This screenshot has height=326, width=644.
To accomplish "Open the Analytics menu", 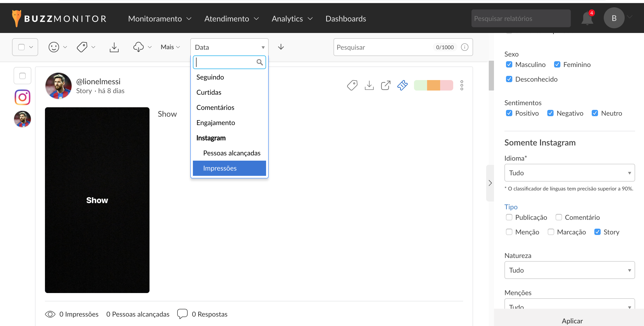I will pos(292,19).
